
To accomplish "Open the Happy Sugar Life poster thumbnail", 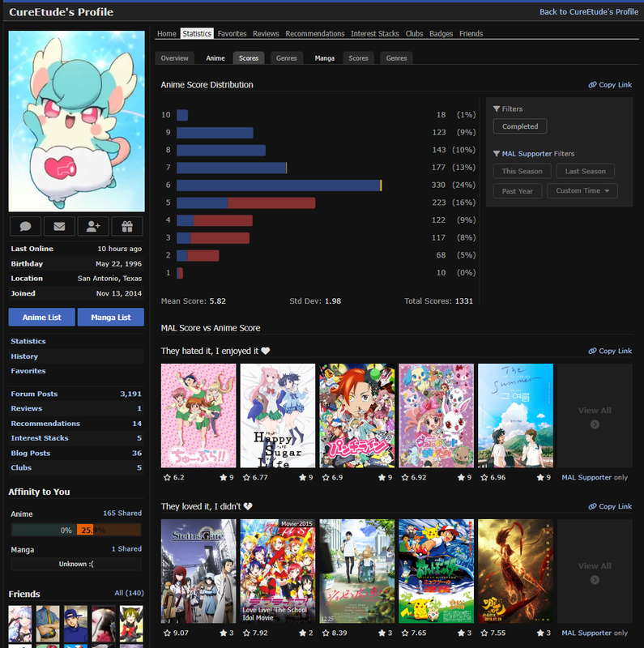I will point(277,416).
